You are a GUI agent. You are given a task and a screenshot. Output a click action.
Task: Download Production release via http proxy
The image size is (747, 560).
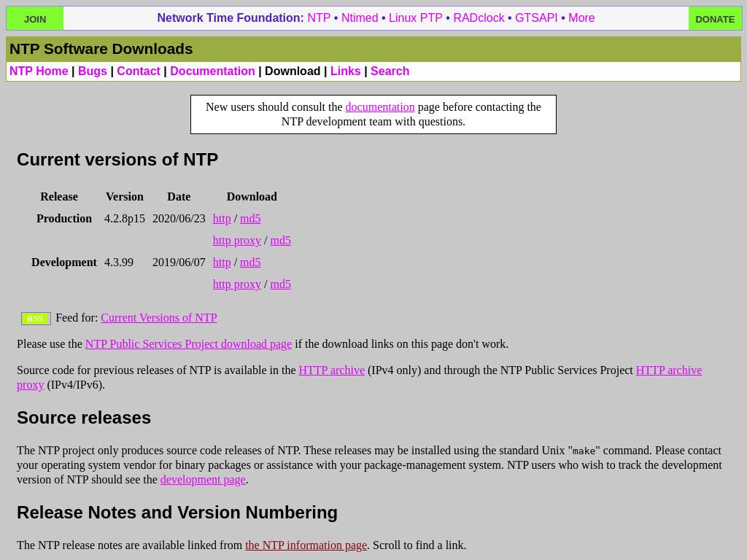(x=237, y=241)
